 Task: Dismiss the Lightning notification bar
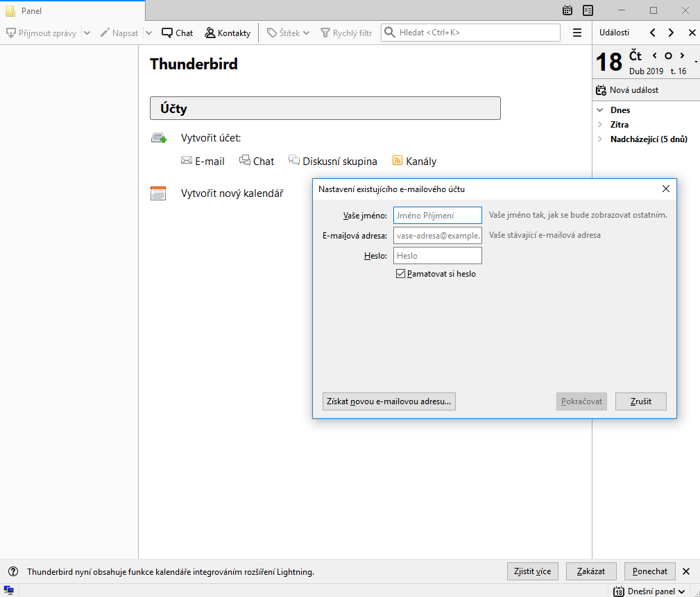(686, 571)
